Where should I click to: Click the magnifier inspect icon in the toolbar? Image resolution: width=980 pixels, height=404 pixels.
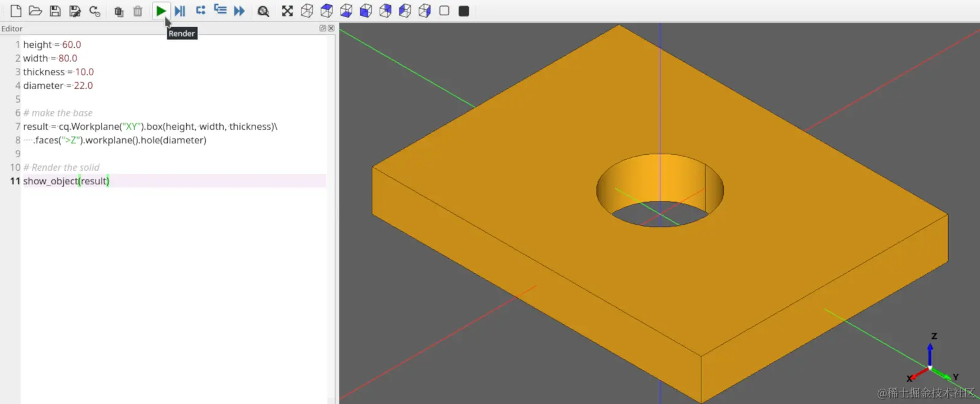[x=263, y=11]
